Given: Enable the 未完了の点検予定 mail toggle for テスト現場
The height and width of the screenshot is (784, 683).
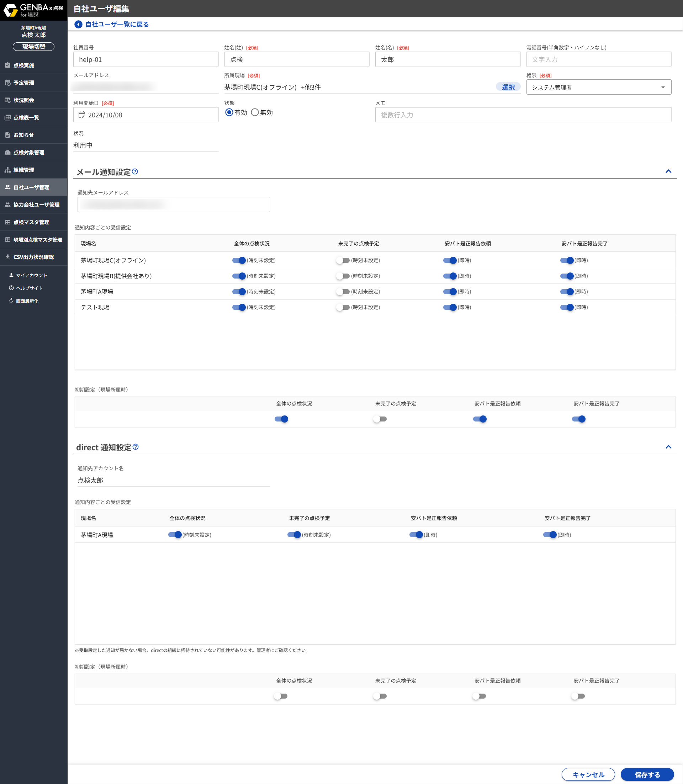Looking at the screenshot, I should pyautogui.click(x=343, y=307).
